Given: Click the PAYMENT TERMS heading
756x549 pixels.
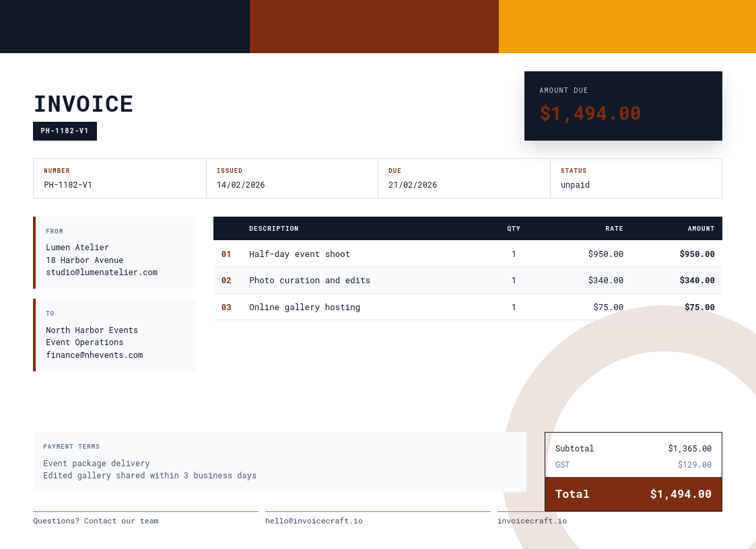Looking at the screenshot, I should pyautogui.click(x=71, y=447).
